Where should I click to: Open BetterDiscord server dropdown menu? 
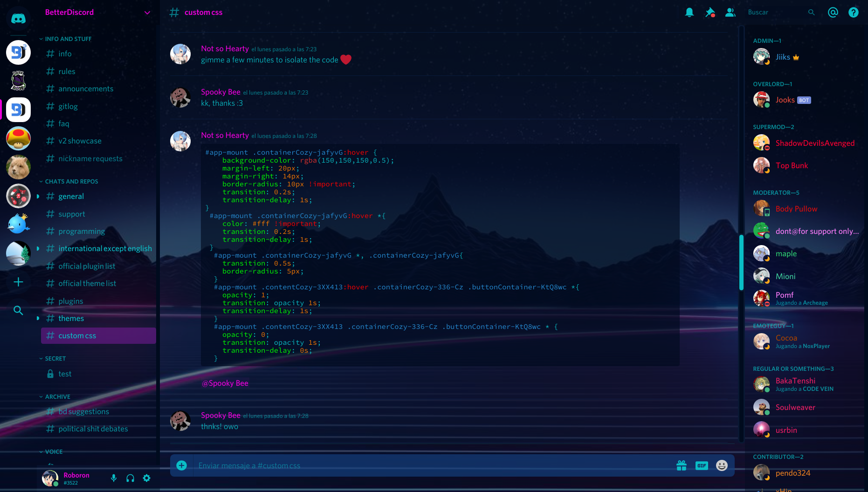click(x=147, y=13)
